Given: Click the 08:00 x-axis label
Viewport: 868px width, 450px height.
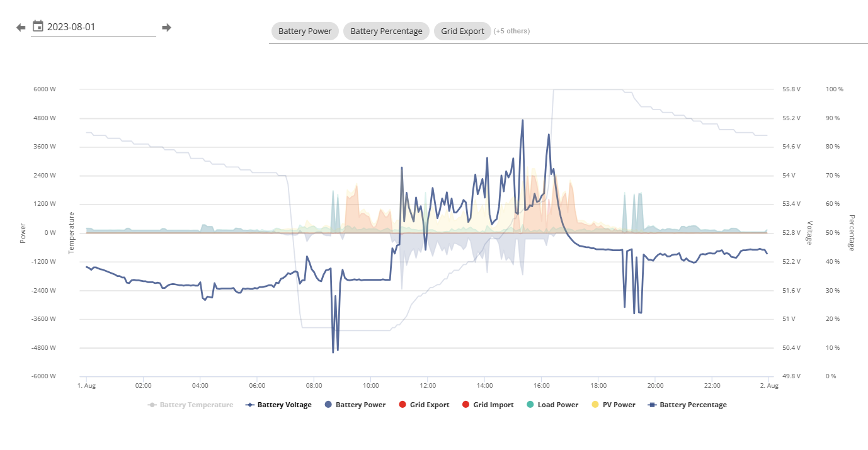Looking at the screenshot, I should [x=314, y=385].
